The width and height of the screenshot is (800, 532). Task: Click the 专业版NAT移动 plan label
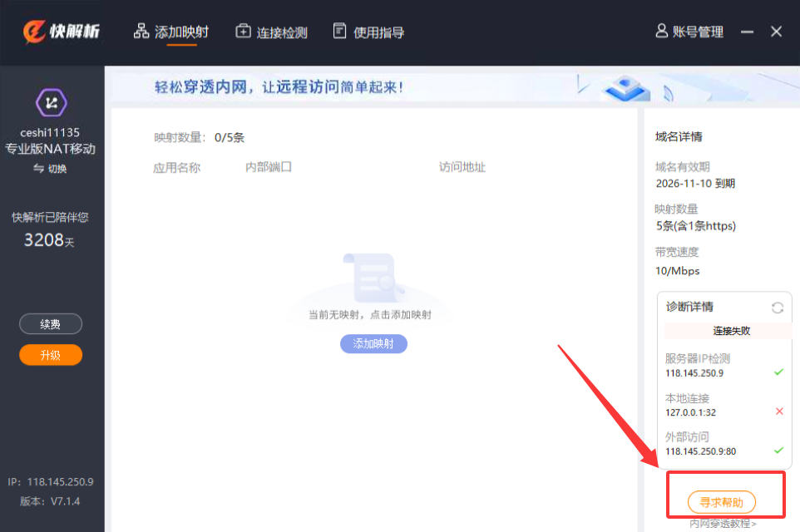pos(50,149)
